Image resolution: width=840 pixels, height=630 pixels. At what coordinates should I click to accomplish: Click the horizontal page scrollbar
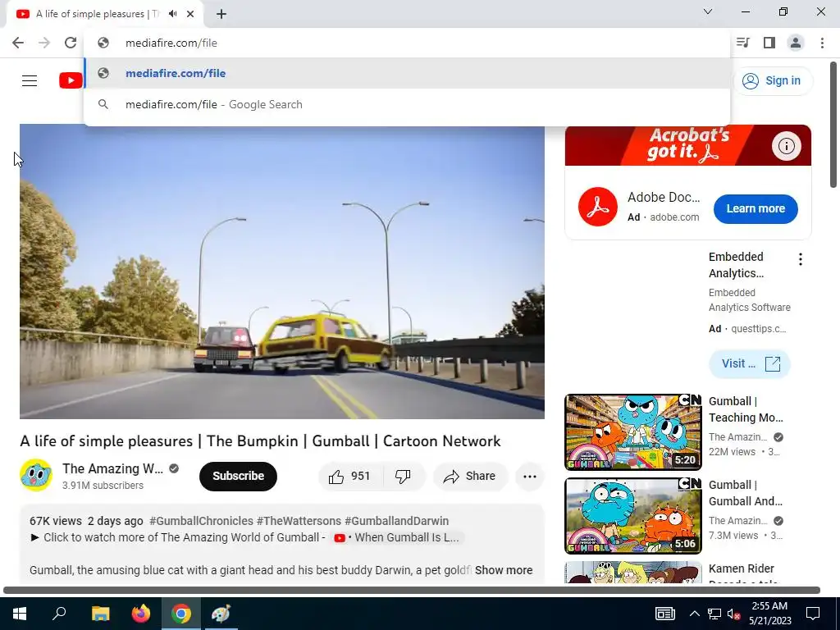[x=412, y=591]
